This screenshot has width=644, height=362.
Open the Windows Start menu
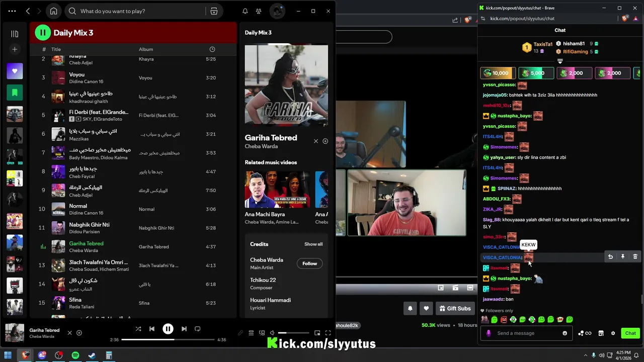click(8, 355)
